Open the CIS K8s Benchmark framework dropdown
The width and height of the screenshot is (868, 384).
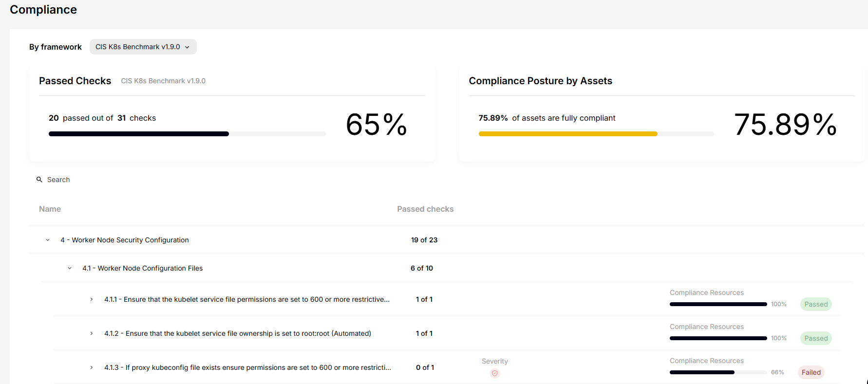[x=143, y=47]
